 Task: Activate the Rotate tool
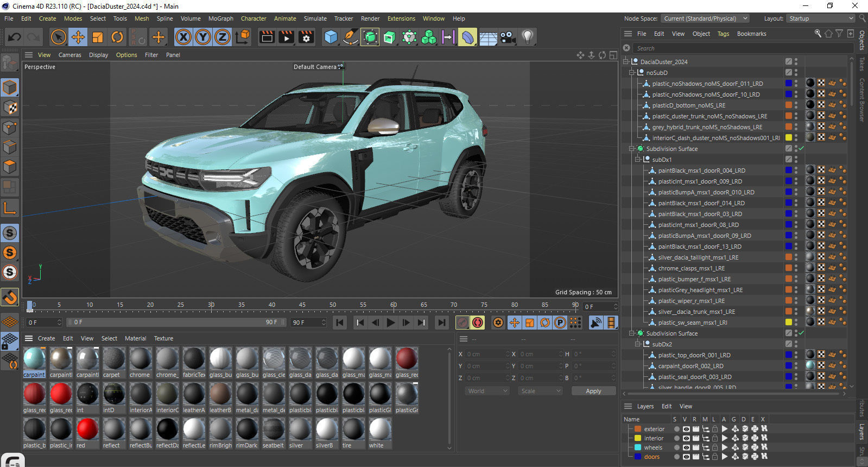(117, 37)
